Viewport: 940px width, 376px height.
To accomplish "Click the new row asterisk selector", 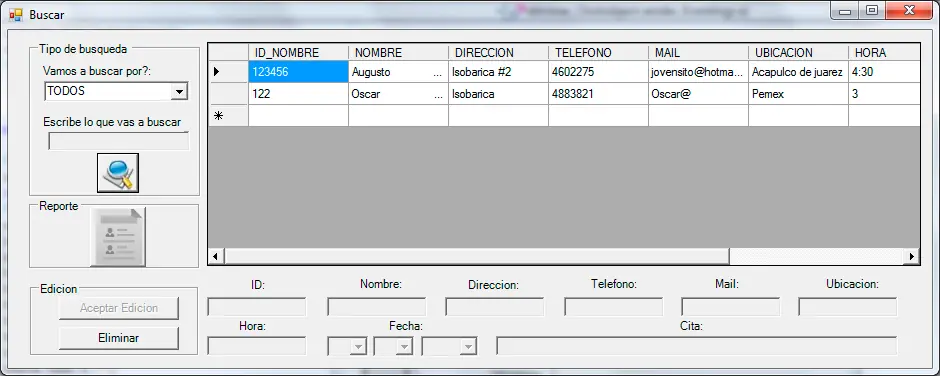I will coord(228,116).
